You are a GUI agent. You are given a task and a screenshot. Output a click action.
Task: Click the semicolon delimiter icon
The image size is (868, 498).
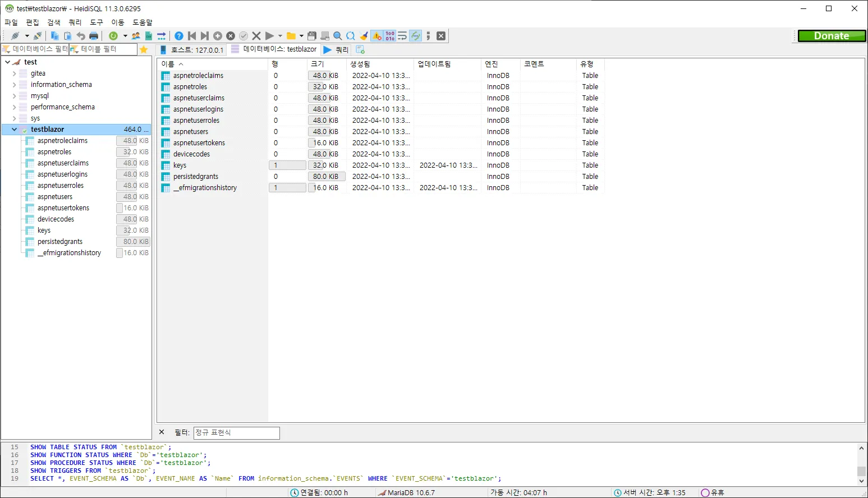pos(428,36)
